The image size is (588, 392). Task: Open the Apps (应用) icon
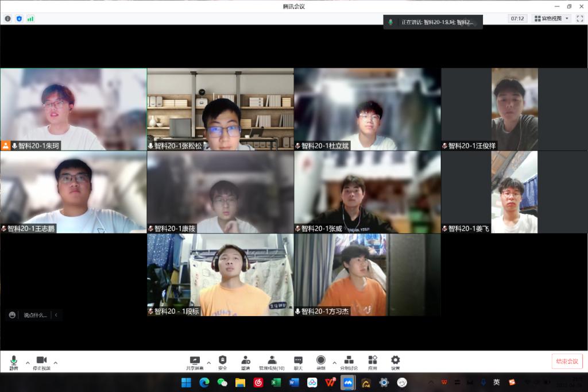[x=372, y=362]
